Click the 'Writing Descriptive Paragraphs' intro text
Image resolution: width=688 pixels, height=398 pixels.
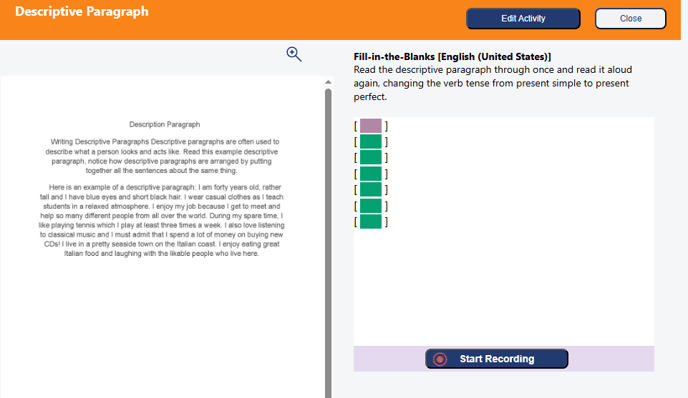coord(162,156)
